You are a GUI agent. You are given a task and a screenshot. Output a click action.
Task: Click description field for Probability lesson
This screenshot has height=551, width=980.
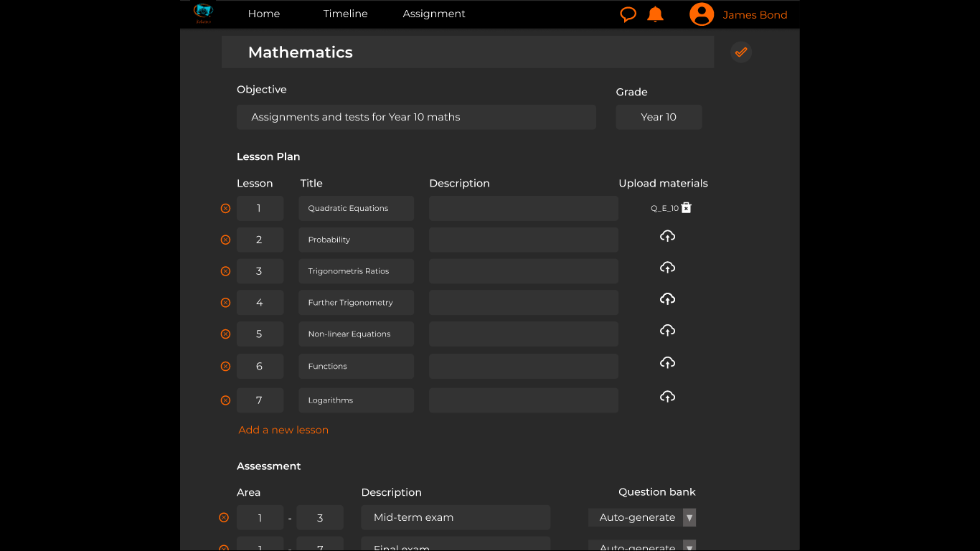pos(524,240)
